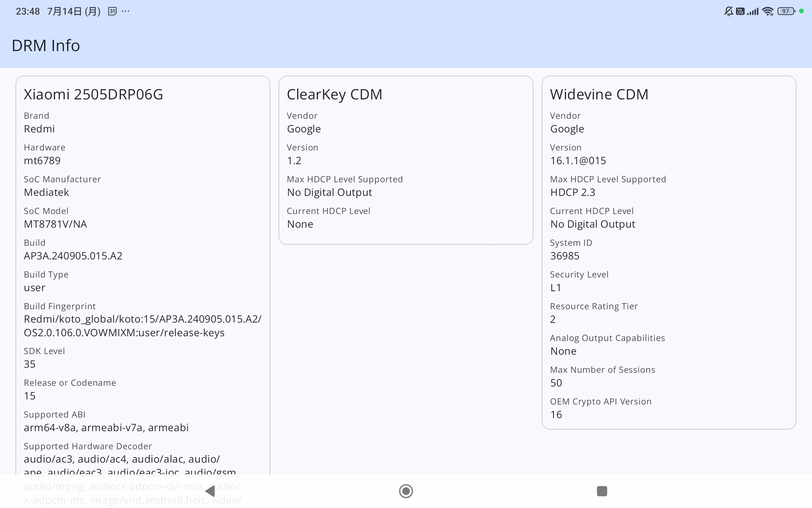Image resolution: width=812 pixels, height=508 pixels.
Task: Select the ClearKey CDM card heading
Action: pyautogui.click(x=335, y=94)
